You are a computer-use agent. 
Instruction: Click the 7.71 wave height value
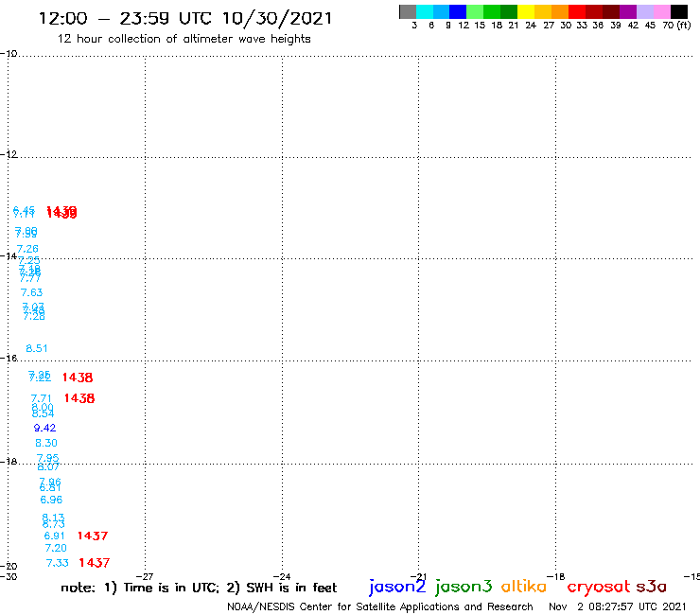tap(41, 398)
